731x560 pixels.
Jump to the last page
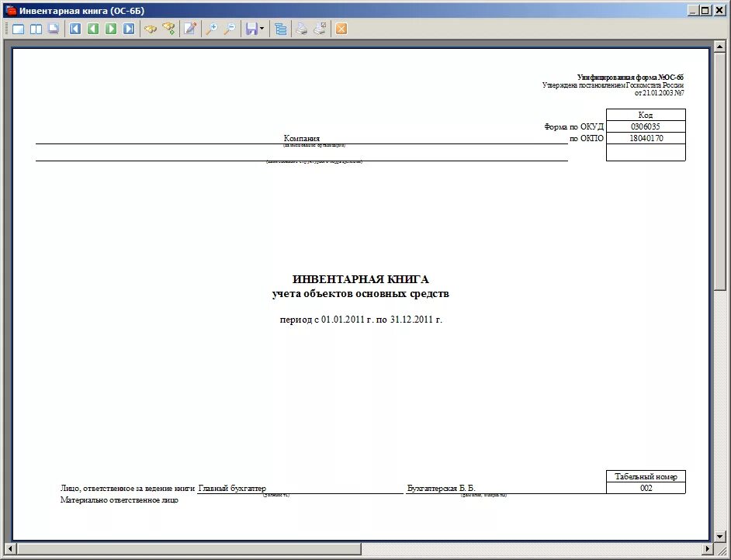point(129,29)
